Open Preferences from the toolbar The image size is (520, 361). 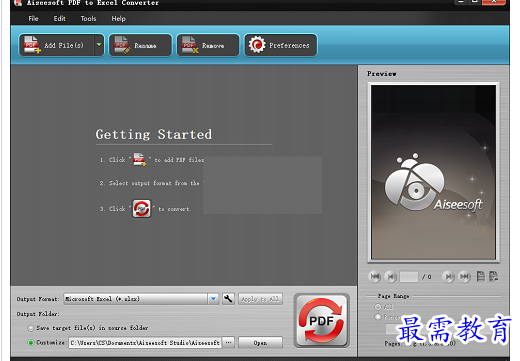click(x=281, y=45)
